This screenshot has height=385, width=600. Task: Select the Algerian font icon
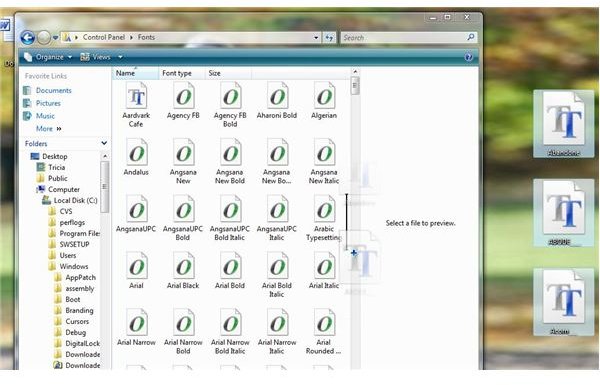point(324,96)
